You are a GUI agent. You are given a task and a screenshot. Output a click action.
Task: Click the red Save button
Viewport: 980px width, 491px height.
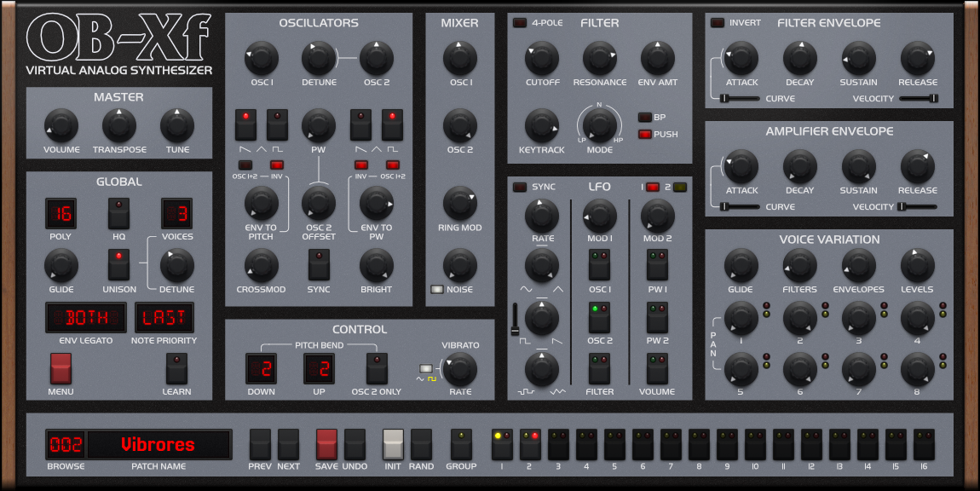(x=326, y=445)
